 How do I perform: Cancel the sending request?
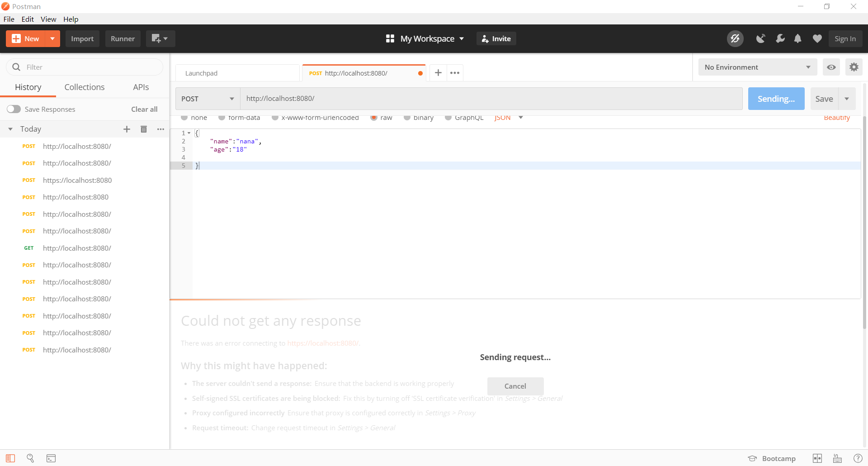[x=515, y=386]
